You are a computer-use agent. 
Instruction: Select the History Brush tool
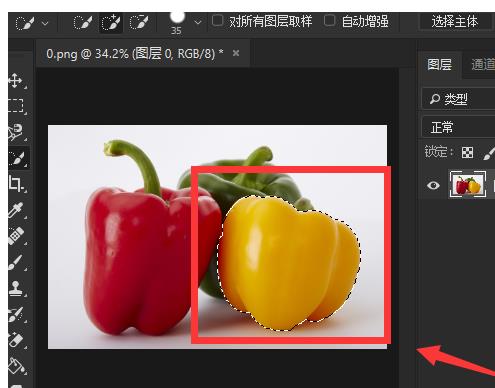point(15,314)
